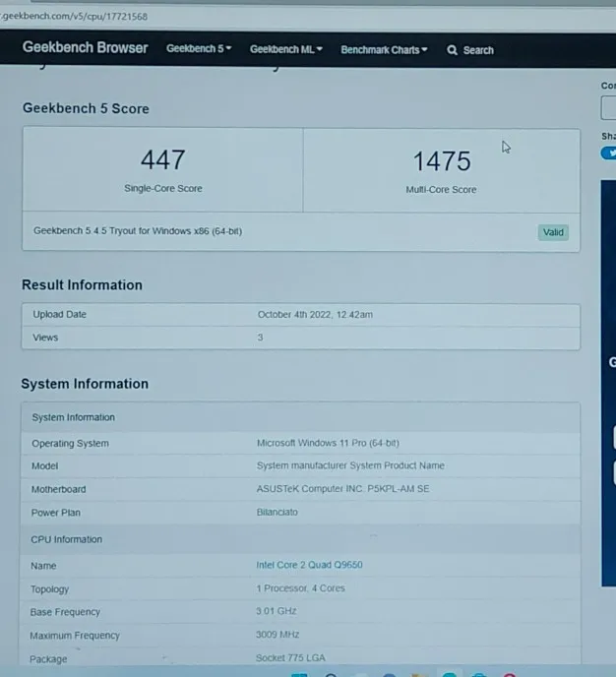The width and height of the screenshot is (616, 677).
Task: Click the Upload Date label
Action: [x=60, y=314]
